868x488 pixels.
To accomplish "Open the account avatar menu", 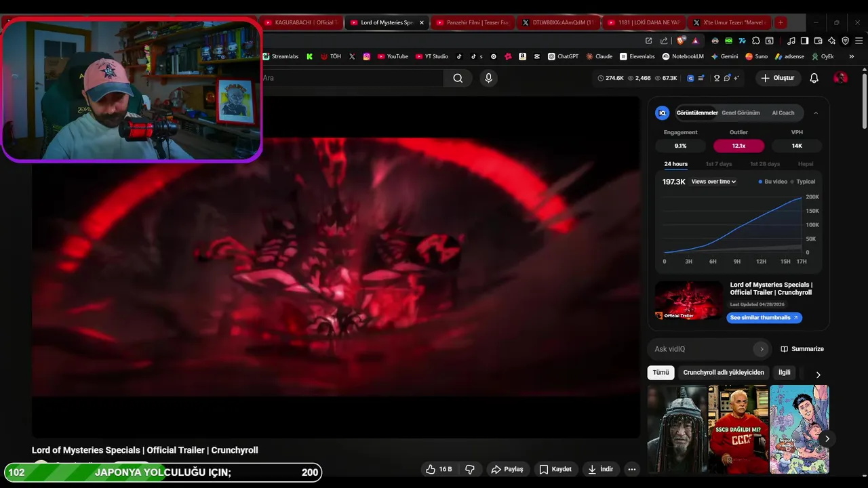I will click(840, 78).
